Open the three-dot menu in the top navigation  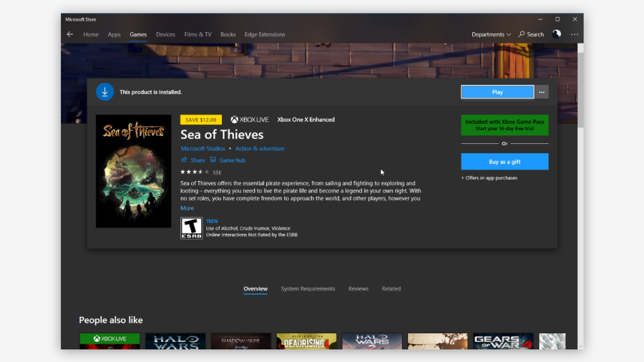[574, 35]
